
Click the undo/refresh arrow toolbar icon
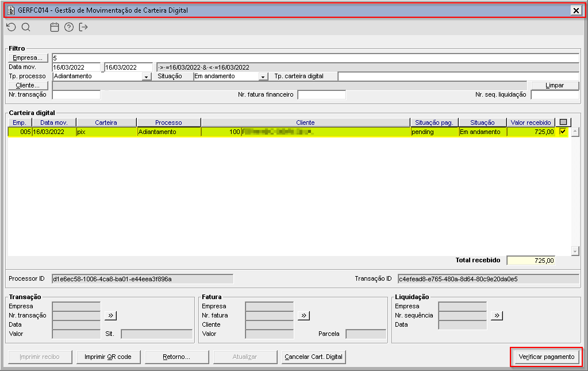click(11, 27)
